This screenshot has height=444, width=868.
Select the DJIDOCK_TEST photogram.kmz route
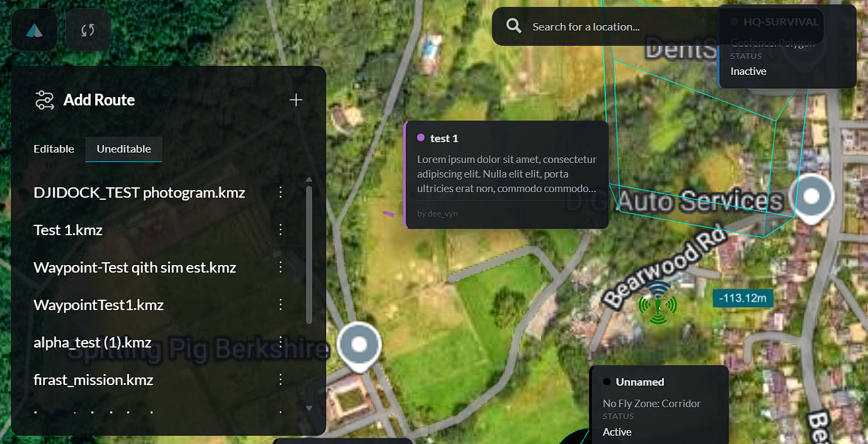click(x=139, y=192)
